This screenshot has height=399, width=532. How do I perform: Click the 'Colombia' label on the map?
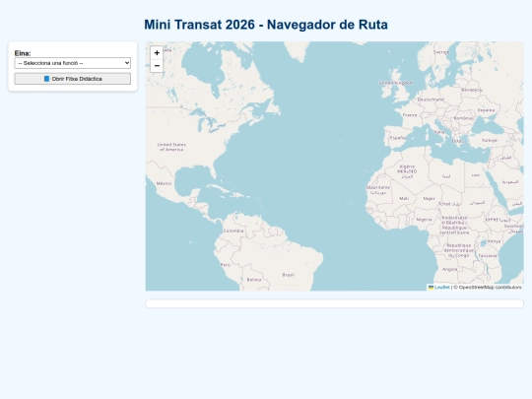[x=233, y=231]
